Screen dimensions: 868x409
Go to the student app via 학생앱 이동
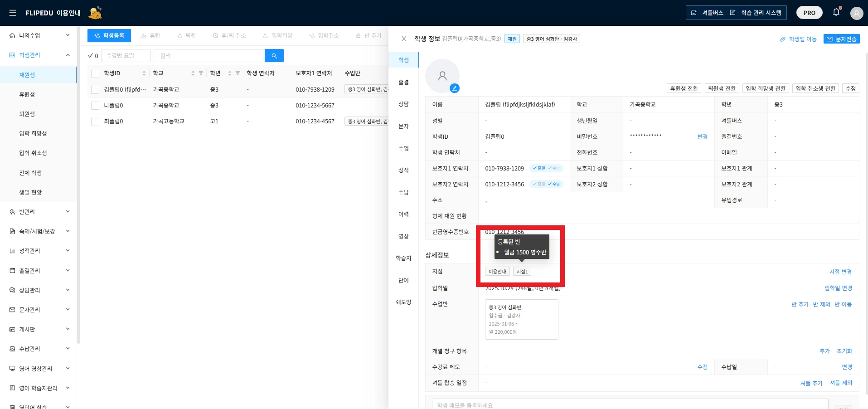pyautogui.click(x=798, y=39)
